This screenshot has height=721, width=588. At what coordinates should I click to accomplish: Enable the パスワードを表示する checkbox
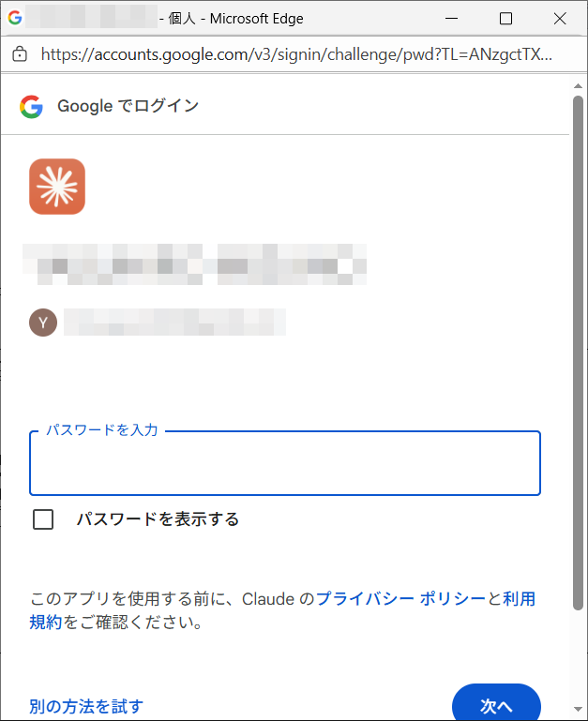click(43, 518)
